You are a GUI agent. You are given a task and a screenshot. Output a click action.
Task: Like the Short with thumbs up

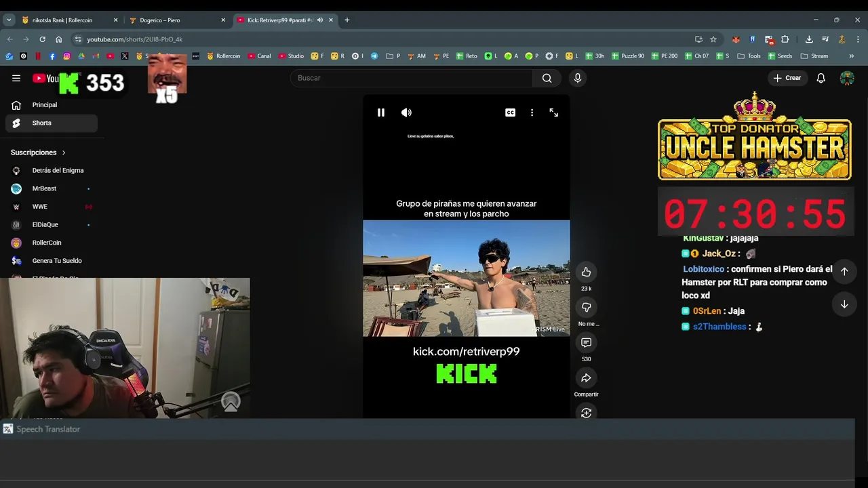coord(586,272)
